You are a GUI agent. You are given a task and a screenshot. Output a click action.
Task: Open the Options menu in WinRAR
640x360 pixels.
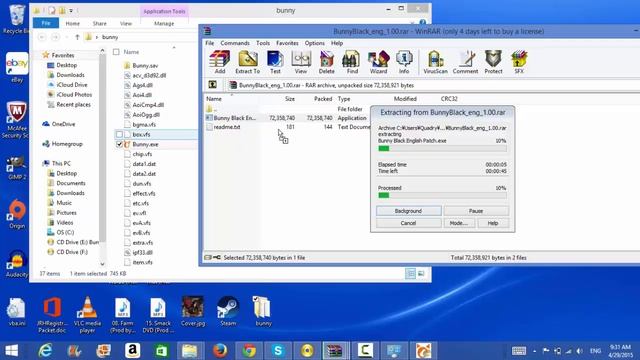pyautogui.click(x=315, y=43)
